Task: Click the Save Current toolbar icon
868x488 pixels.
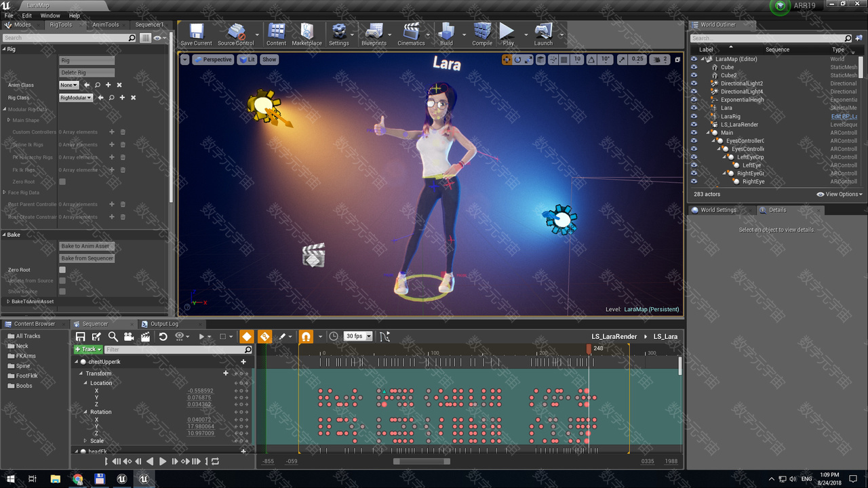Action: [196, 34]
